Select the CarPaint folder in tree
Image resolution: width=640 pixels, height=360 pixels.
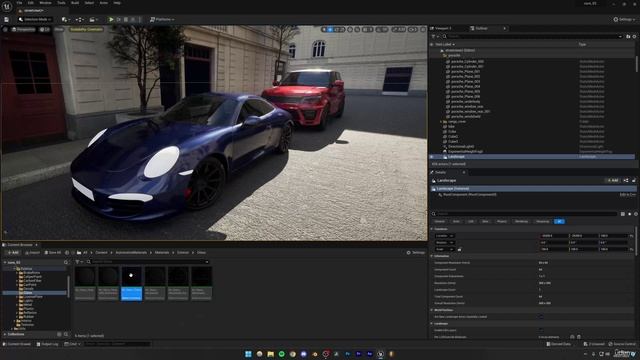click(30, 284)
